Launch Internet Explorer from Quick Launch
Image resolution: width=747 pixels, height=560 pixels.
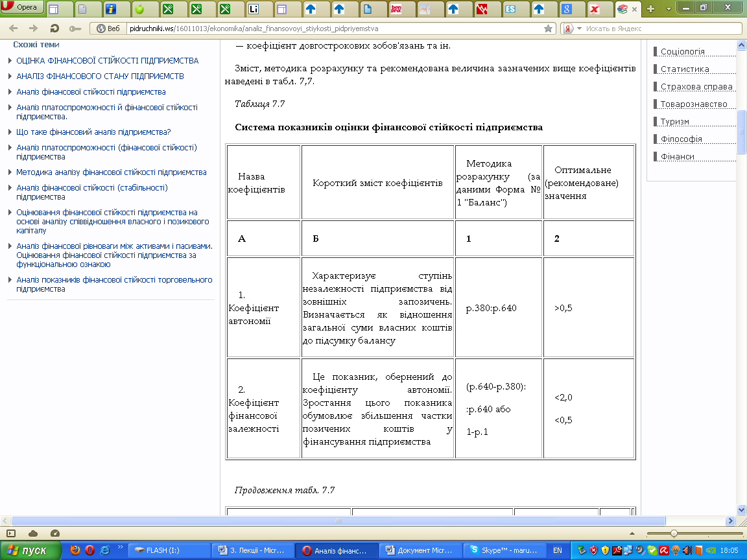[104, 550]
